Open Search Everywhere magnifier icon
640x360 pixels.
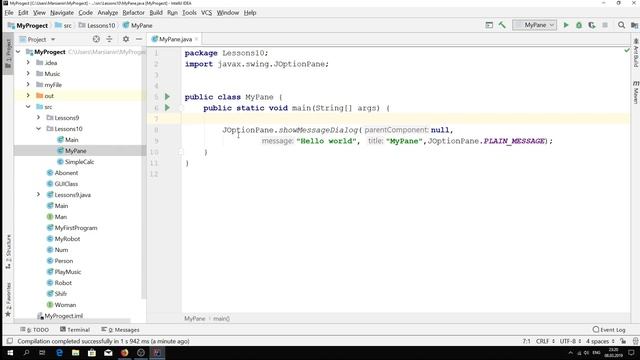coord(621,25)
